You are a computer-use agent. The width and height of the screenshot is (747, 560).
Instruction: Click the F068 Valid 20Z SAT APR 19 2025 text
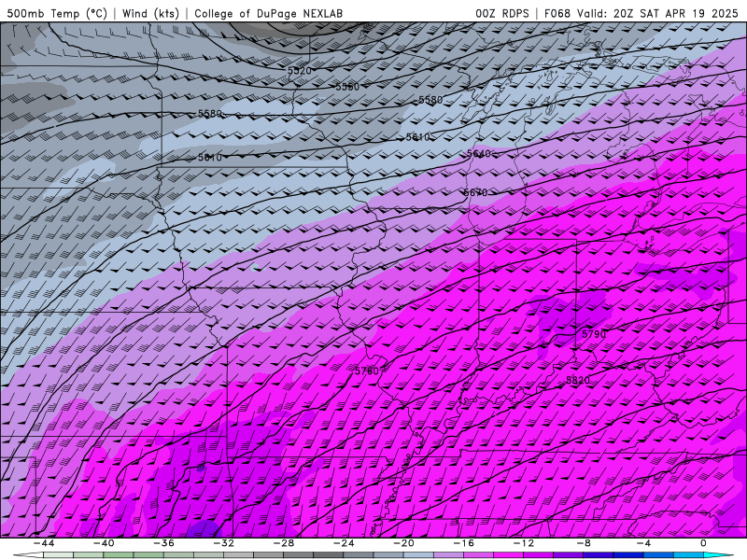(x=641, y=13)
